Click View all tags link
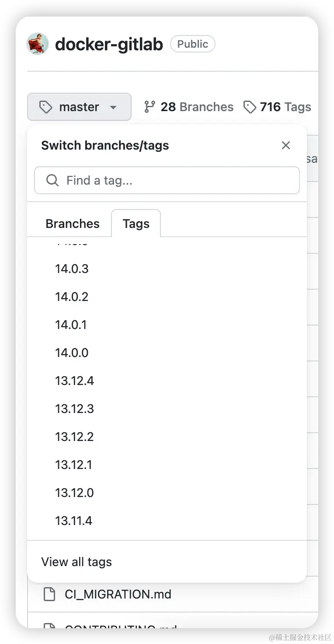Screen dimensions: 334x644 77,562
